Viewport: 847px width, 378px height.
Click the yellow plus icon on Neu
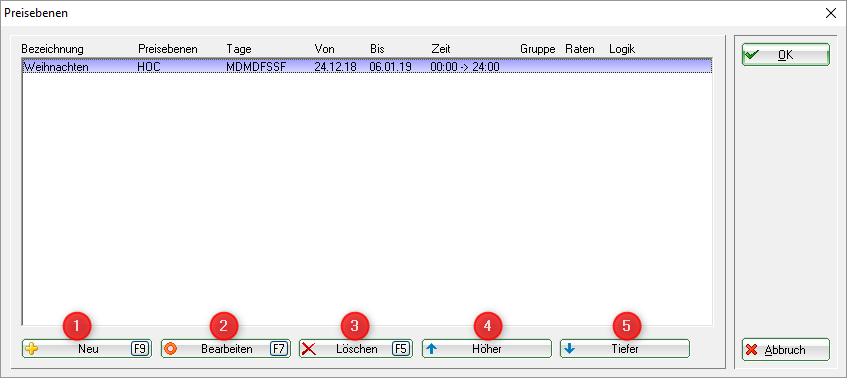pyautogui.click(x=32, y=349)
